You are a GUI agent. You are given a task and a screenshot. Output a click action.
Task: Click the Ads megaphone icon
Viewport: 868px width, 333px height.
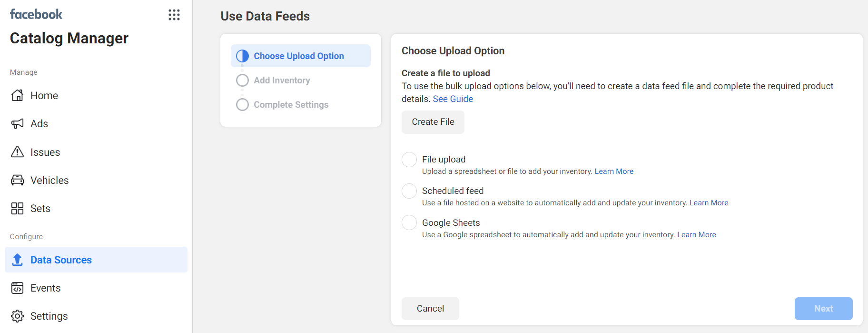coord(17,124)
